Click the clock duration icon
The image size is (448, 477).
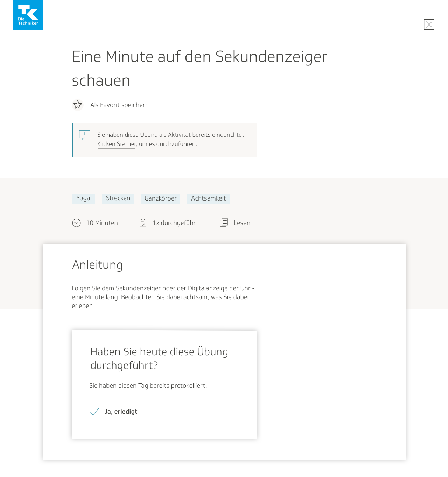coord(76,223)
